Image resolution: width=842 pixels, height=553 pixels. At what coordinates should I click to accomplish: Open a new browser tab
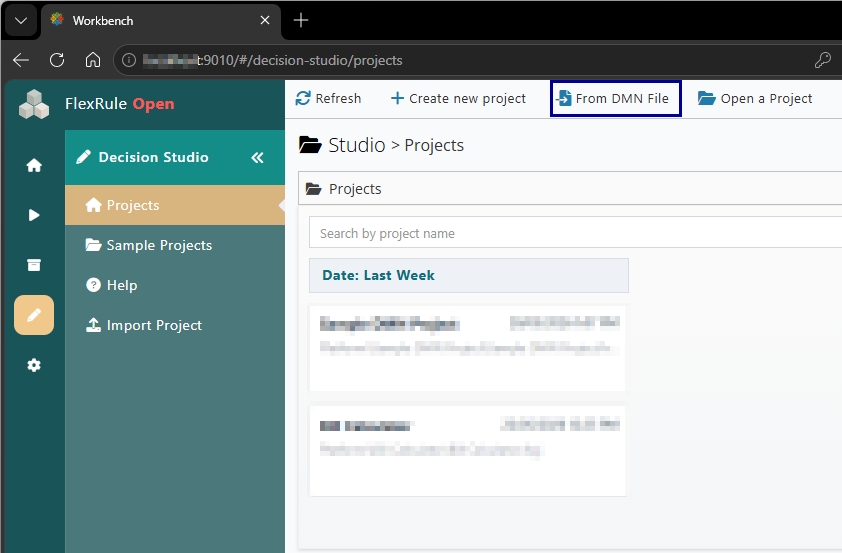301,20
